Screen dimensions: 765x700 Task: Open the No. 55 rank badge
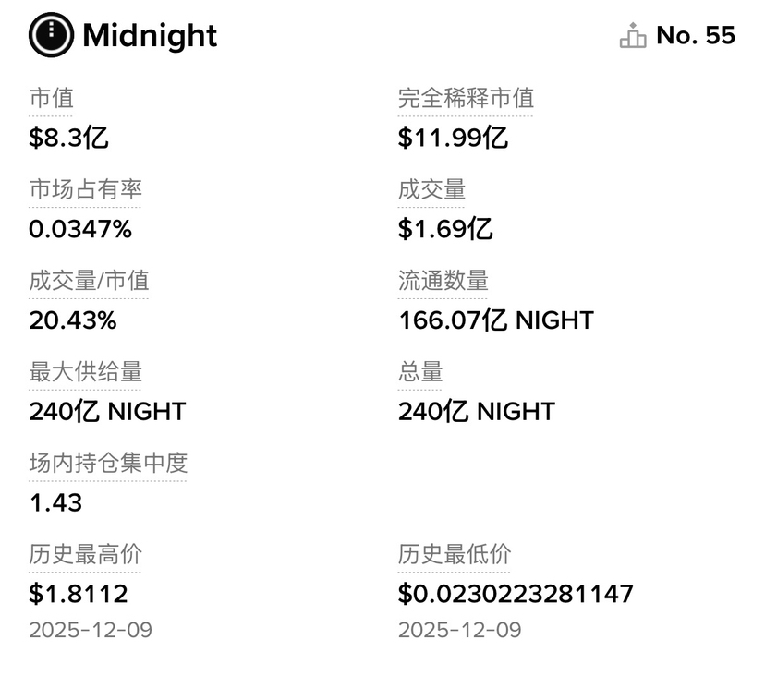695,36
